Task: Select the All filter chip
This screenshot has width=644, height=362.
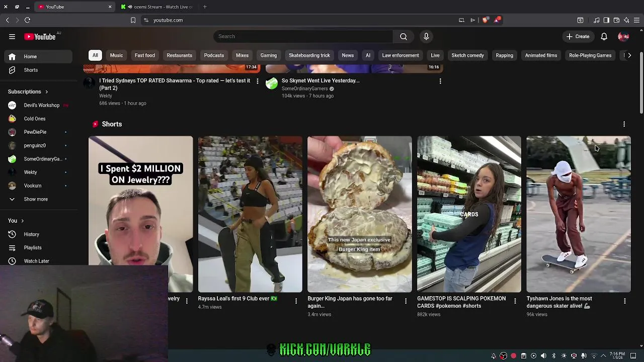Action: point(95,55)
